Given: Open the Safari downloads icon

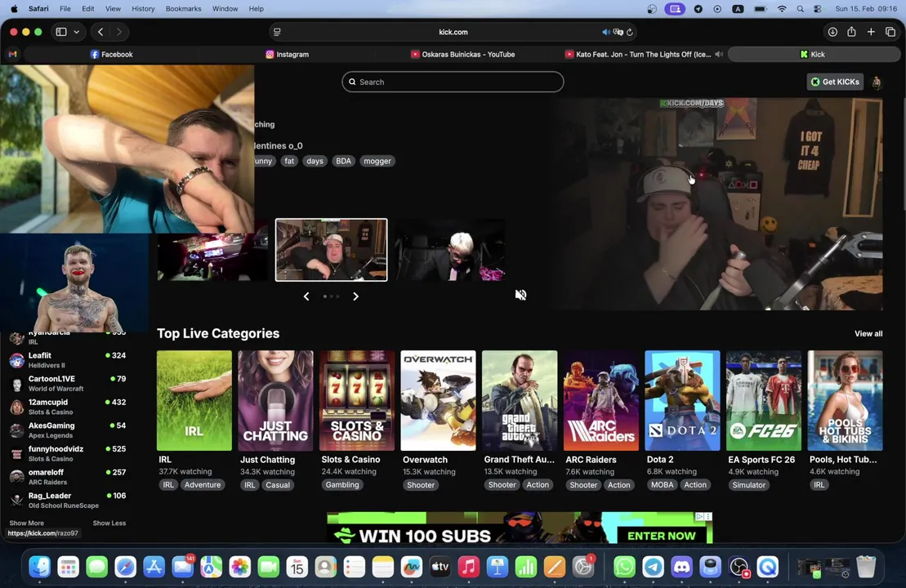Looking at the screenshot, I should [832, 32].
